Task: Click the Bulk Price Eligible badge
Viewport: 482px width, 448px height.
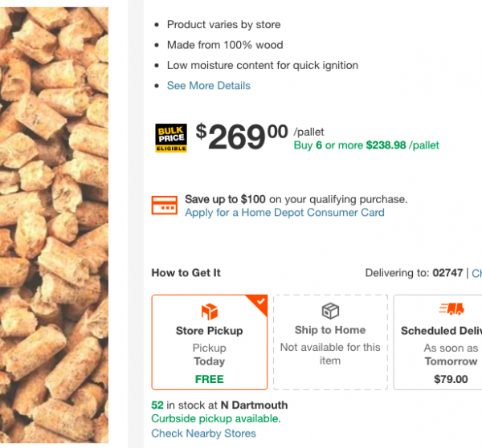Action: point(170,138)
